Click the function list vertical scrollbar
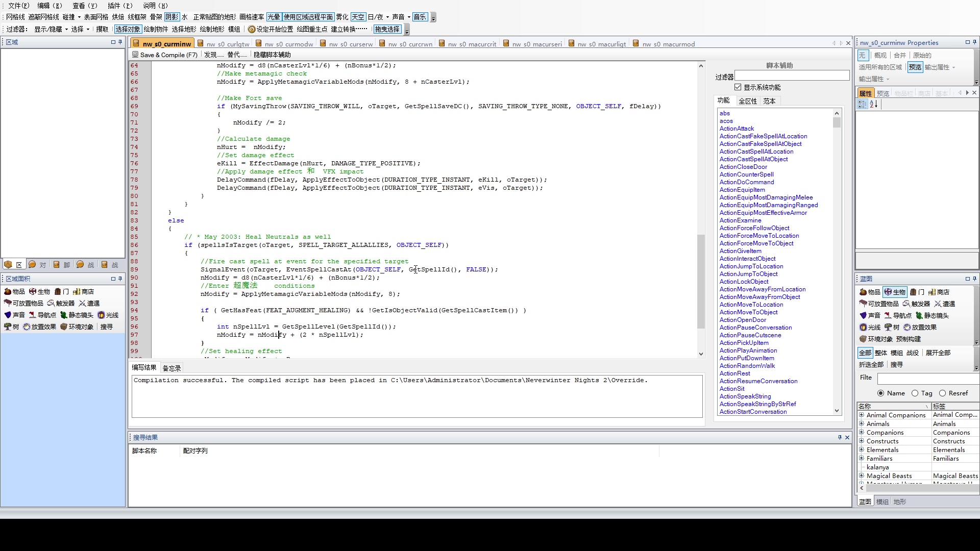 [x=837, y=261]
